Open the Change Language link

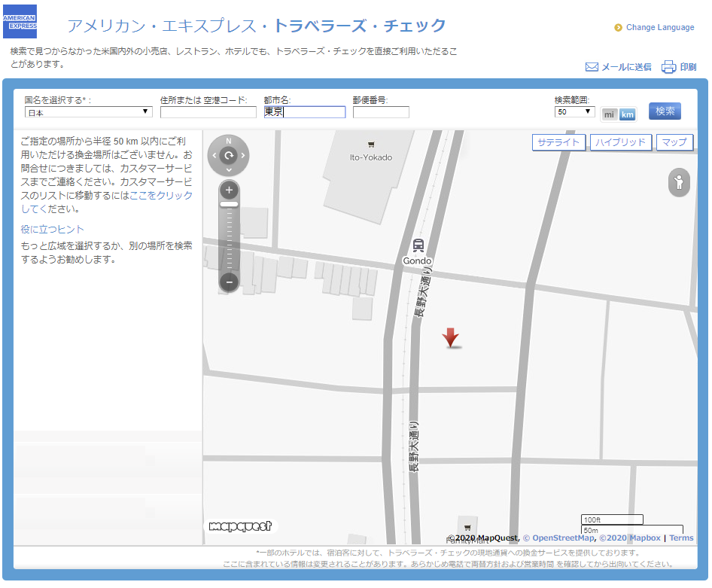pyautogui.click(x=660, y=27)
